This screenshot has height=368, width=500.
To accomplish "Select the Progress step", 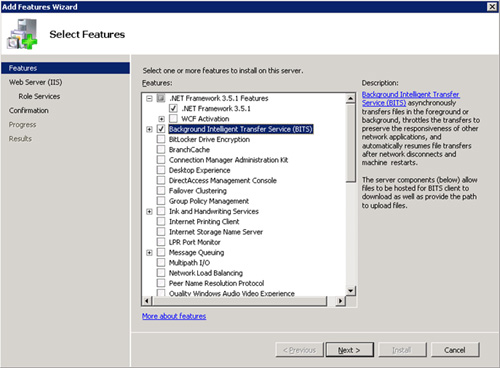I will [22, 125].
